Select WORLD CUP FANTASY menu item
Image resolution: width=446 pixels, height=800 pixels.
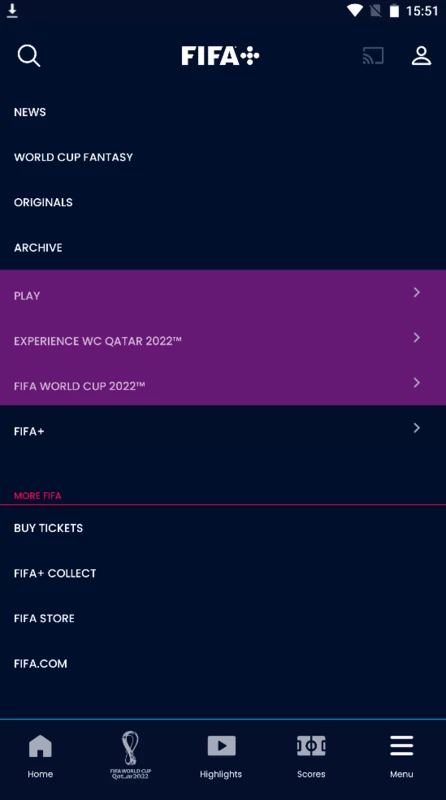point(73,157)
